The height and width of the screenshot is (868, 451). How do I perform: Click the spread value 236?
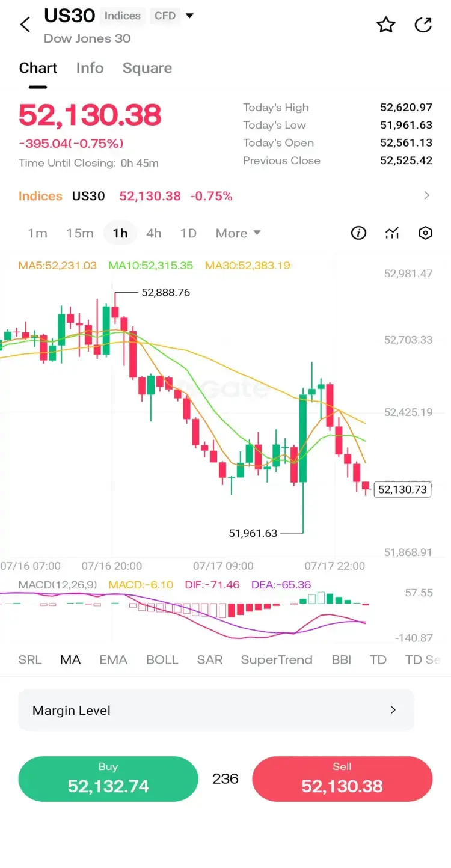(x=226, y=779)
